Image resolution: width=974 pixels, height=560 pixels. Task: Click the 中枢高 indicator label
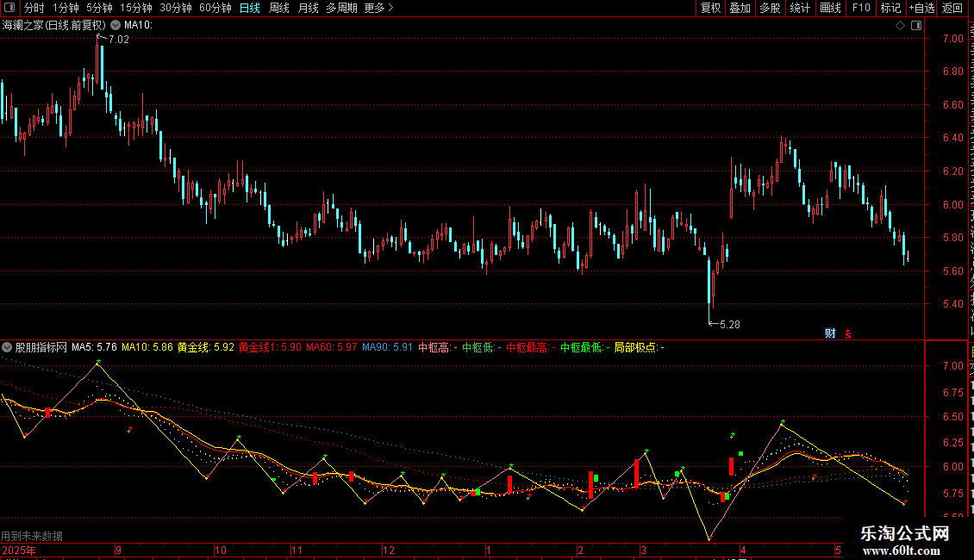click(437, 347)
